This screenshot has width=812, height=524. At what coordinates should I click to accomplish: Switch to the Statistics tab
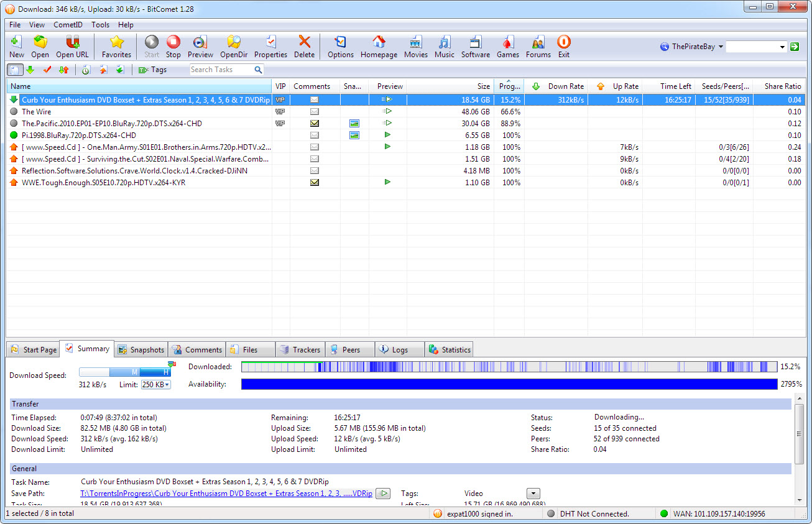pyautogui.click(x=449, y=350)
